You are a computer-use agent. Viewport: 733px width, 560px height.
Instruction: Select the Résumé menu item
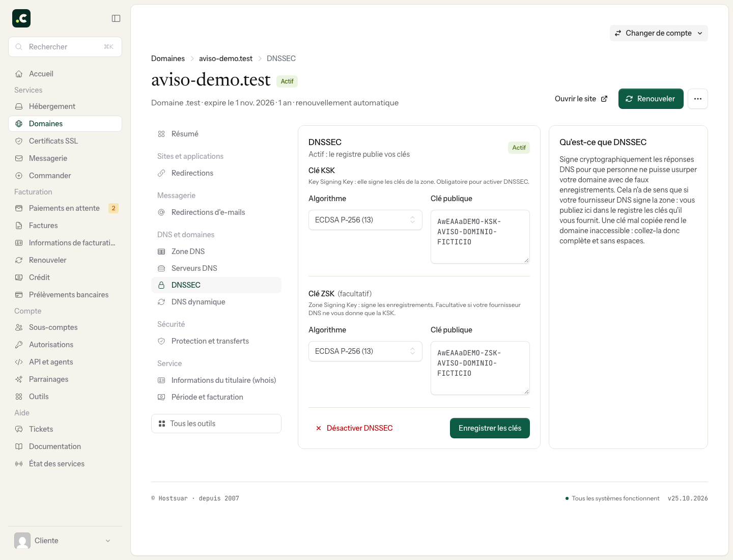pyautogui.click(x=216, y=134)
